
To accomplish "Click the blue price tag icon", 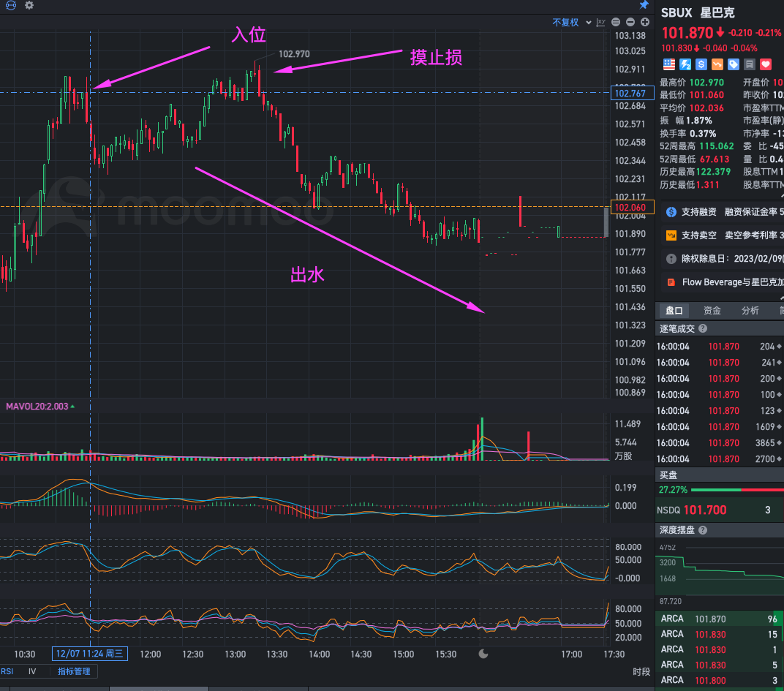I will [733, 64].
